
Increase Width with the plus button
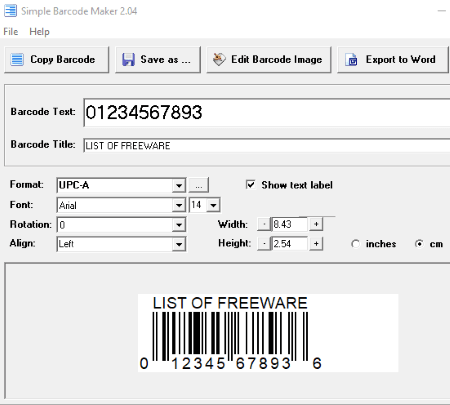pos(316,224)
